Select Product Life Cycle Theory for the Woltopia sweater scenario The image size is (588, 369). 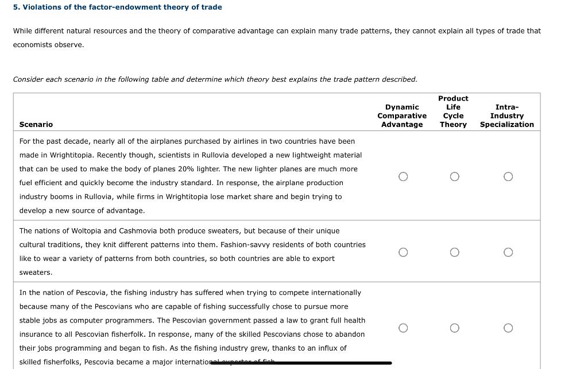454,252
